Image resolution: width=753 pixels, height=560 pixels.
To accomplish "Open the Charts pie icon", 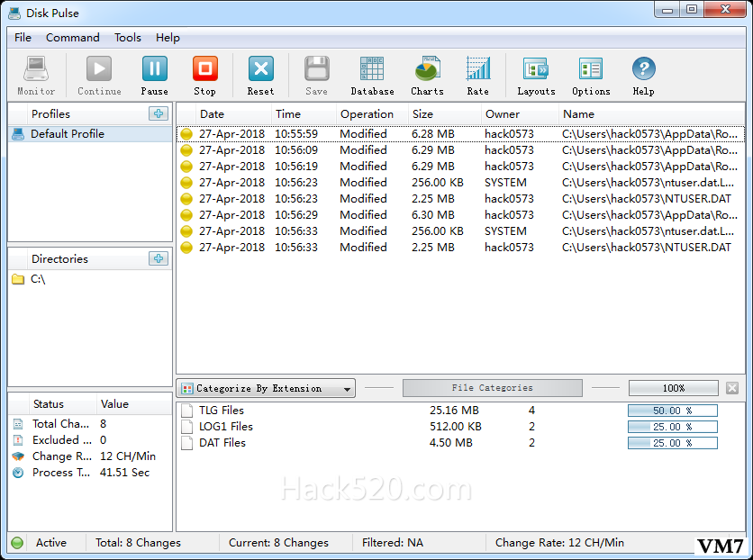I will pyautogui.click(x=427, y=68).
